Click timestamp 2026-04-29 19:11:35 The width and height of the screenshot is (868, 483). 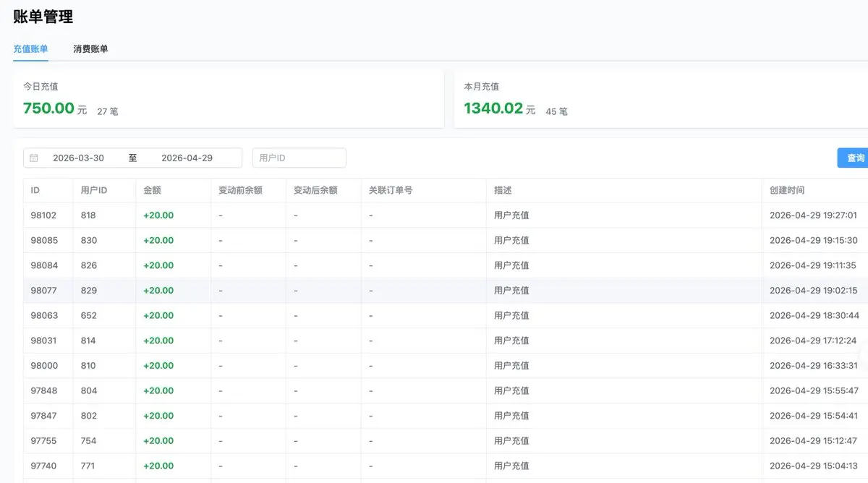pos(813,265)
